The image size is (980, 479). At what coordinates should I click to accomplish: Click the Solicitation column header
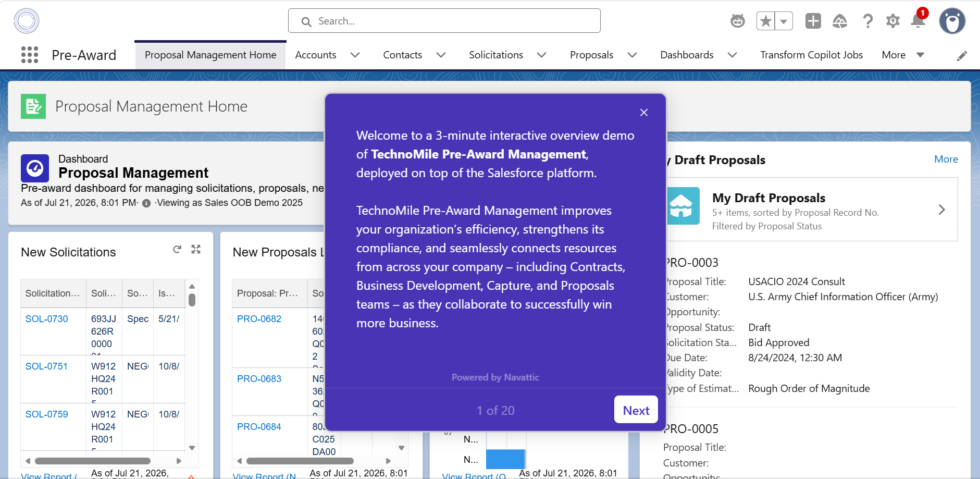point(53,293)
